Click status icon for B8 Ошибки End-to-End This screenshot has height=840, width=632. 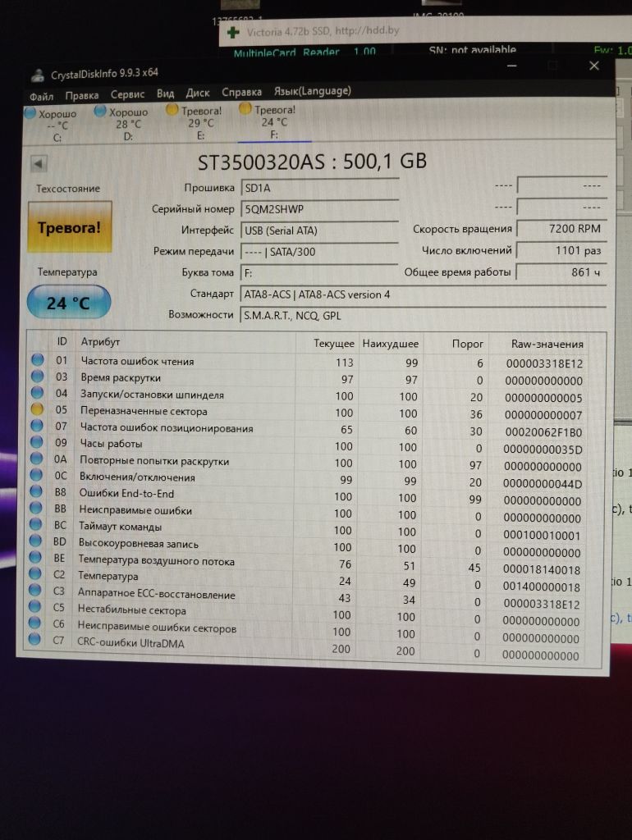pos(36,491)
